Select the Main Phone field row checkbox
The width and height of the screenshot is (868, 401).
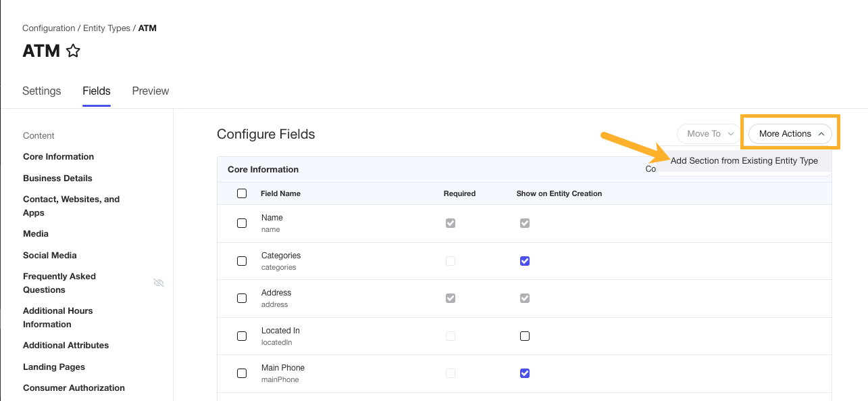242,373
